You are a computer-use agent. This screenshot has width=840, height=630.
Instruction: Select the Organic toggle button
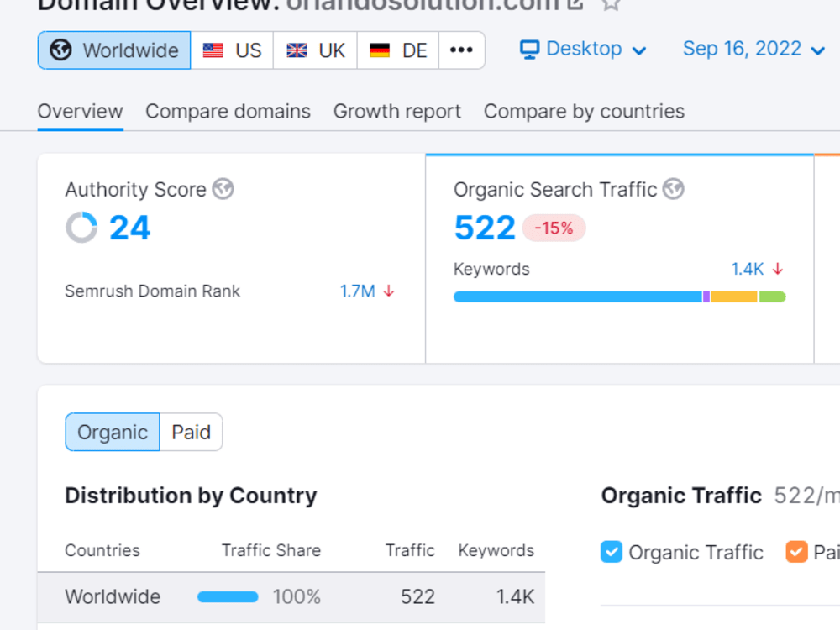coord(113,432)
